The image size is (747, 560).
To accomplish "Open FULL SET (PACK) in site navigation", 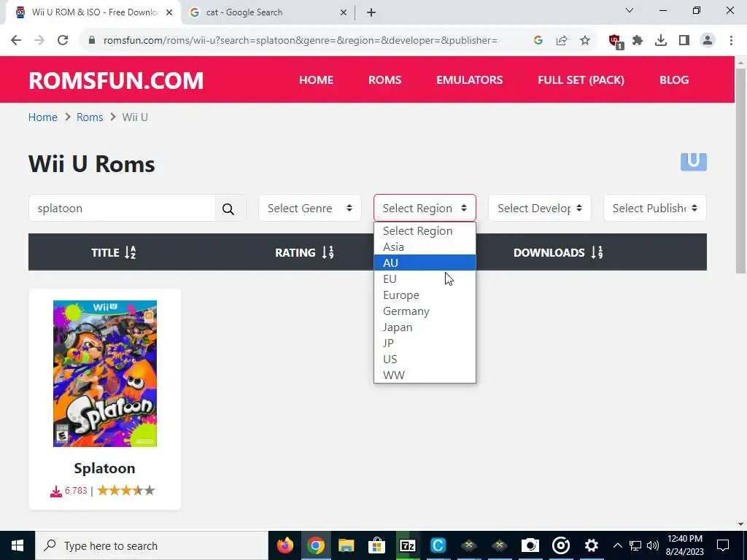I will (x=581, y=80).
